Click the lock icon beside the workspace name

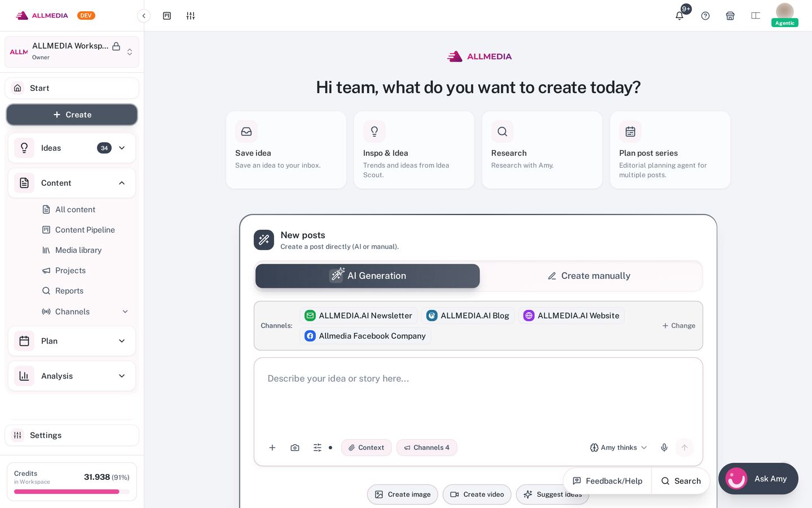[x=116, y=46]
